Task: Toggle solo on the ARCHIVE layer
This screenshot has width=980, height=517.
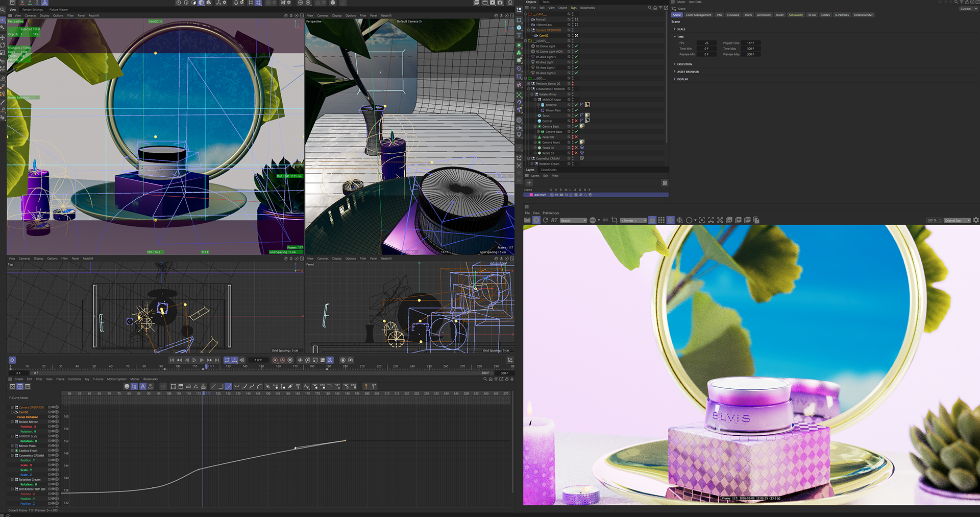Action: [552, 195]
